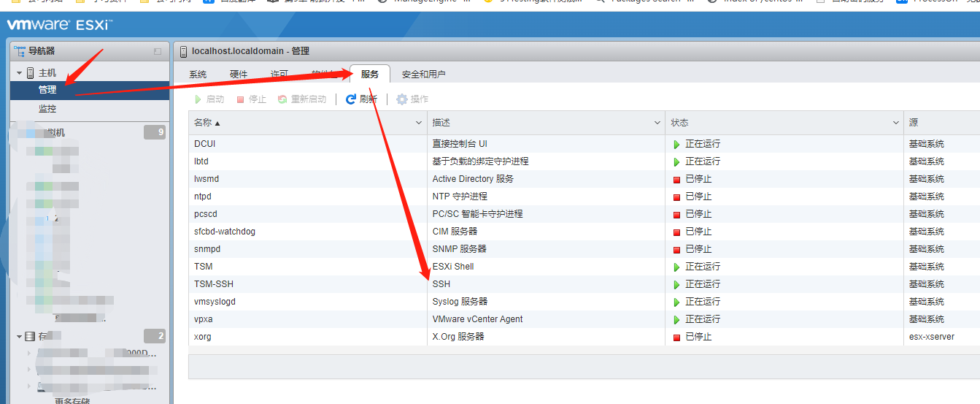
Task: Select the xorg service name
Action: click(x=202, y=337)
